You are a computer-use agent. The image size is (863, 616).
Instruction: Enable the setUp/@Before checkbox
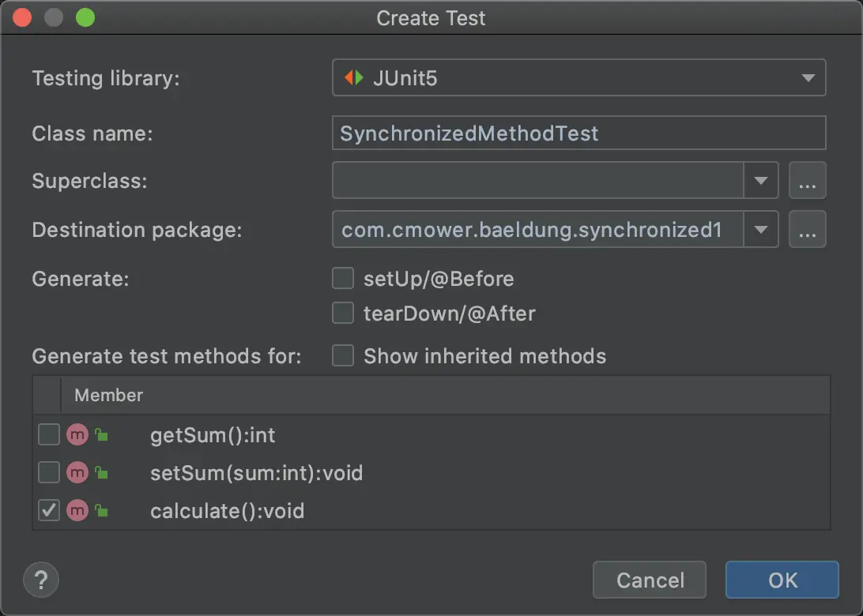pyautogui.click(x=343, y=279)
